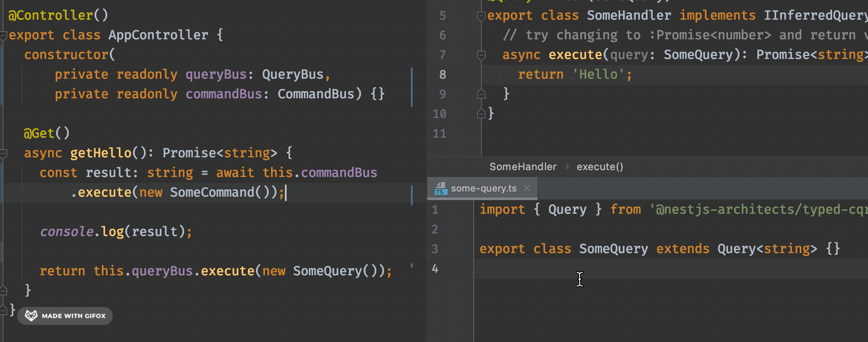
Task: Click the TypeScript file icon on some-query.ts tab
Action: [440, 189]
